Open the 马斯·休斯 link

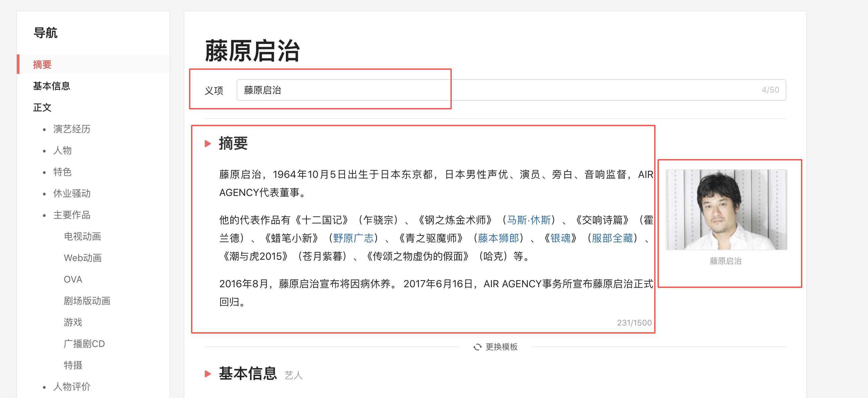530,220
